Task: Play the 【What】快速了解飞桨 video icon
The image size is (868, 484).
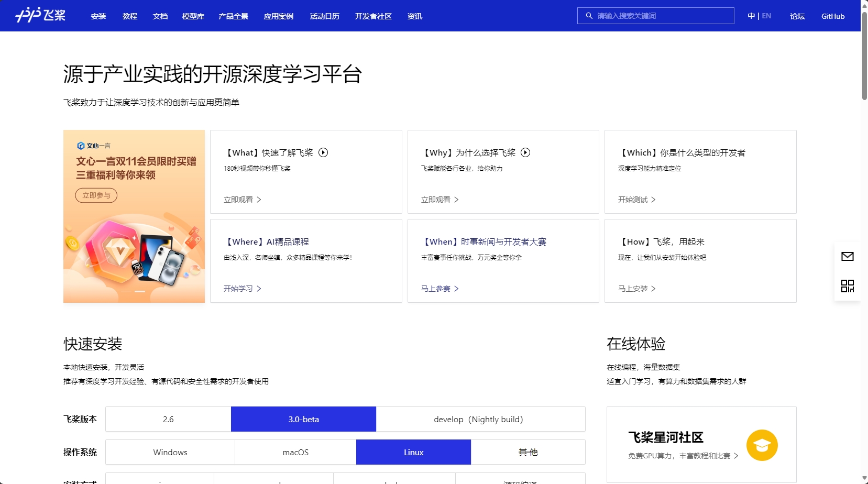Action: coord(323,152)
